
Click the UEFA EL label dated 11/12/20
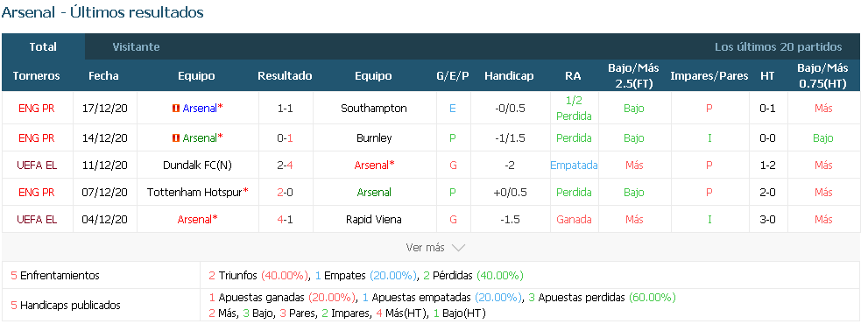[x=37, y=165]
